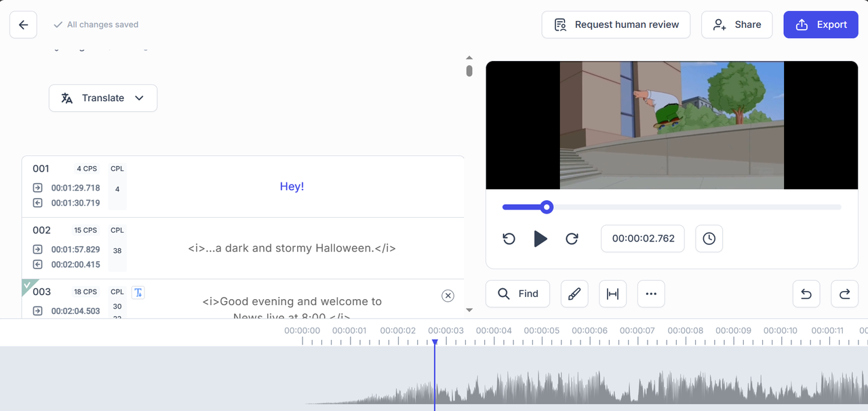Select the 'Good evening and welcome to' subtitle
868x411 pixels.
292,301
